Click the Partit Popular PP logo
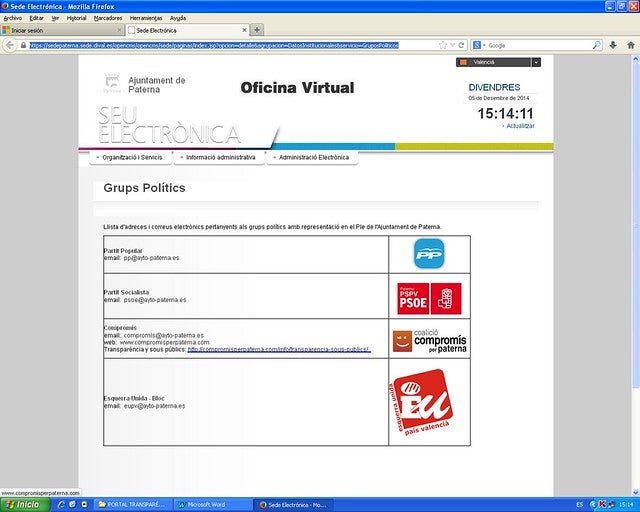 coord(428,254)
